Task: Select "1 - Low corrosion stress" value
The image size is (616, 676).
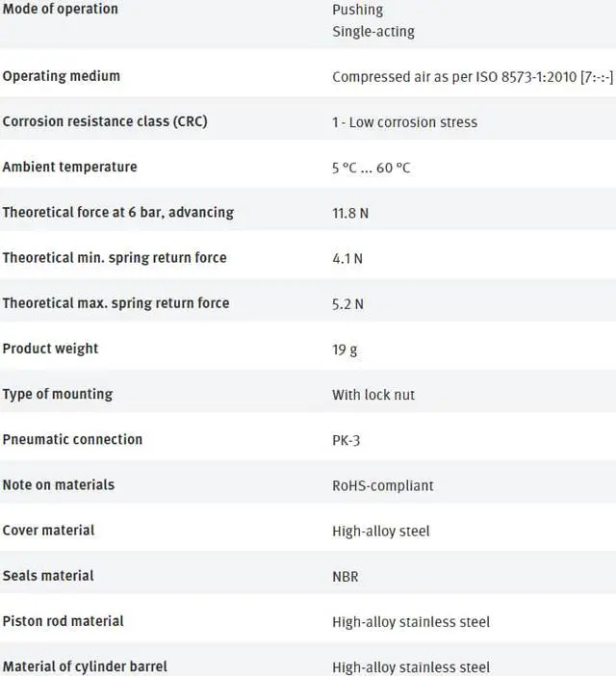Action: (404, 122)
